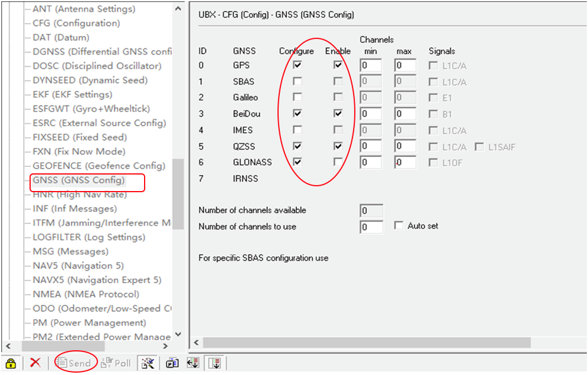Click the yellow padlock icon
This screenshot has width=588, height=375.
click(x=10, y=363)
